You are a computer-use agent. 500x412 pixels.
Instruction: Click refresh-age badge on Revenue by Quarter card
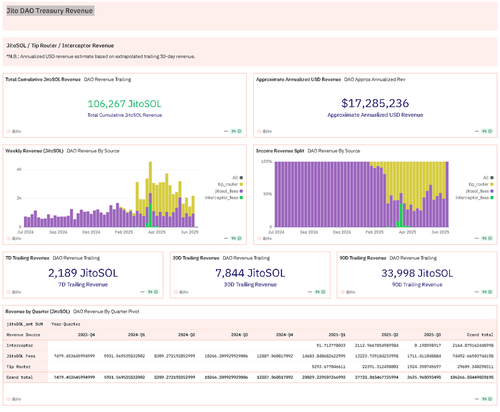click(x=487, y=399)
